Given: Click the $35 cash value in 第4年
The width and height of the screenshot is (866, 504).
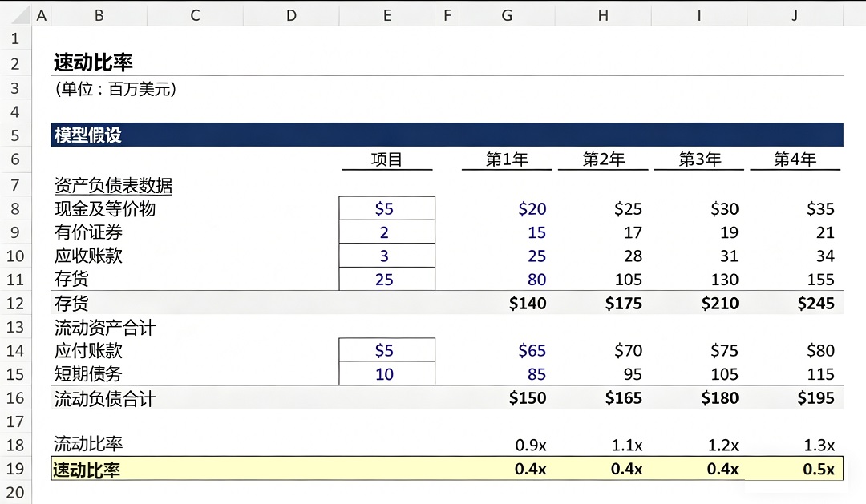Looking at the screenshot, I should point(820,208).
